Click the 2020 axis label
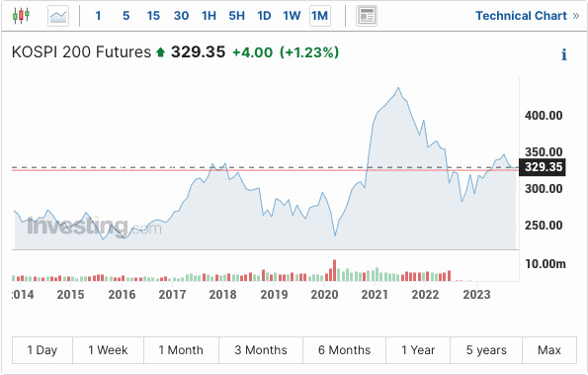Screen dimensions: 588x375 324,295
